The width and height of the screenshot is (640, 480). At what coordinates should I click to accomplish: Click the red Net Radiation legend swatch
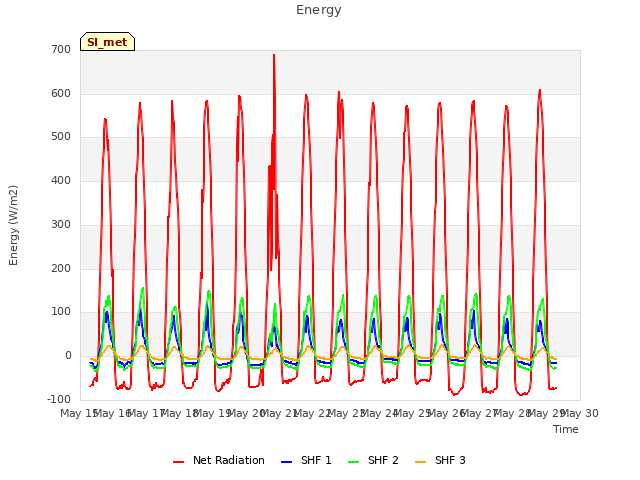click(x=178, y=462)
